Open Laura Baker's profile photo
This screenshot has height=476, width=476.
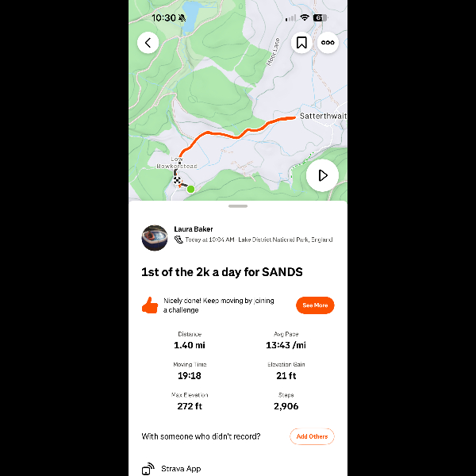155,237
